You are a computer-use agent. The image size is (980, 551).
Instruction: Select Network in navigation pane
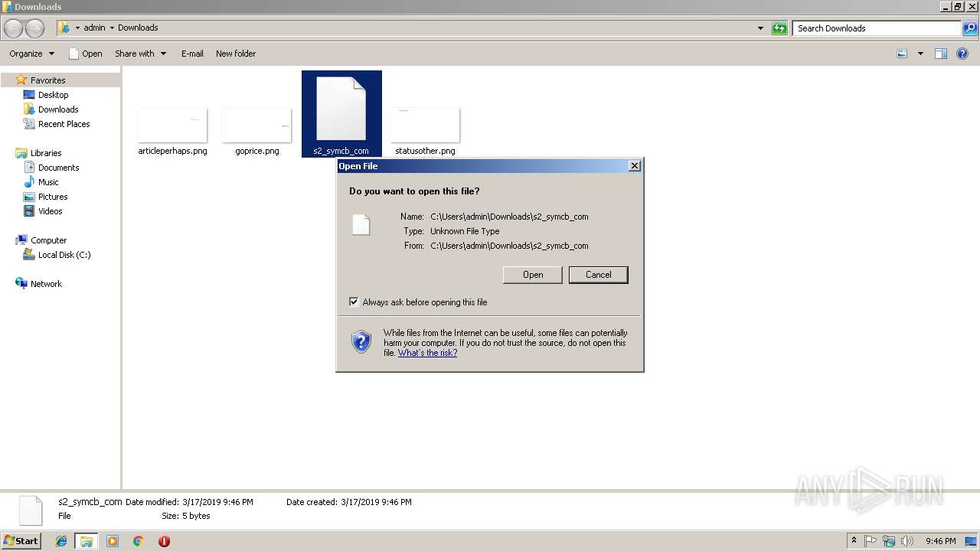point(46,284)
